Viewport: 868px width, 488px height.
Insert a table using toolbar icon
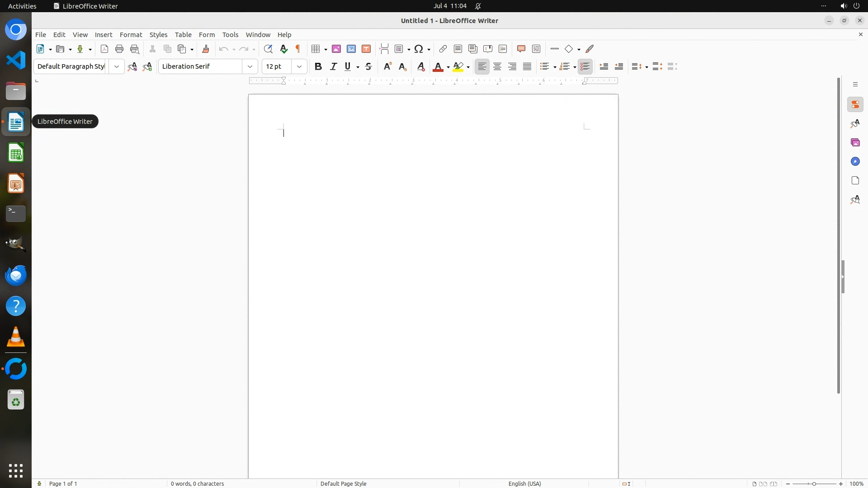point(316,49)
